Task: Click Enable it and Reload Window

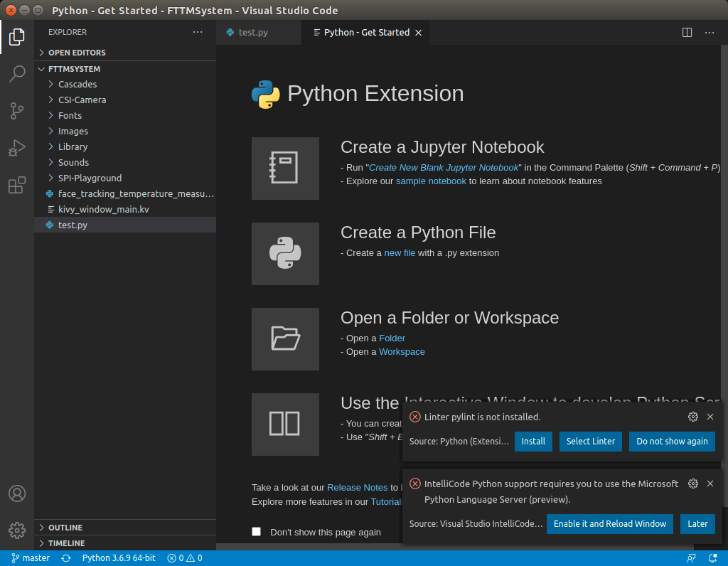Action: (609, 524)
